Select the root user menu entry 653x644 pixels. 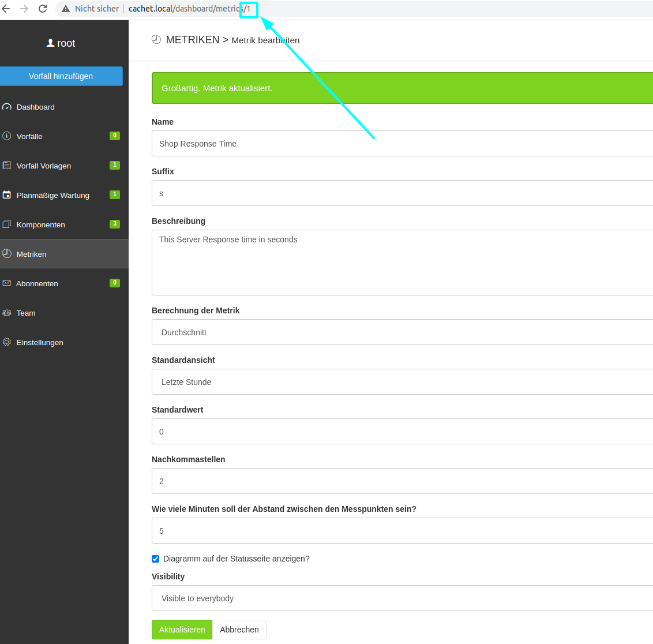pos(61,43)
